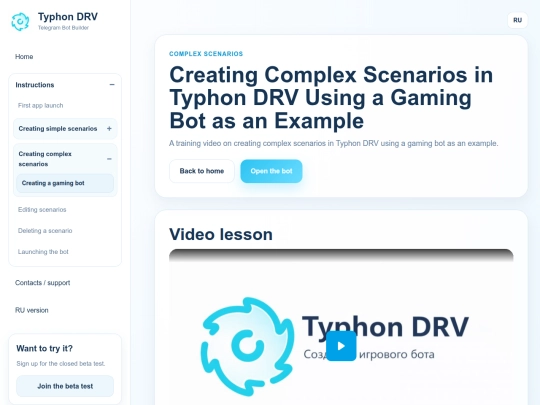Go to Home in sidebar
Viewport: 540px width, 405px height.
(x=24, y=56)
